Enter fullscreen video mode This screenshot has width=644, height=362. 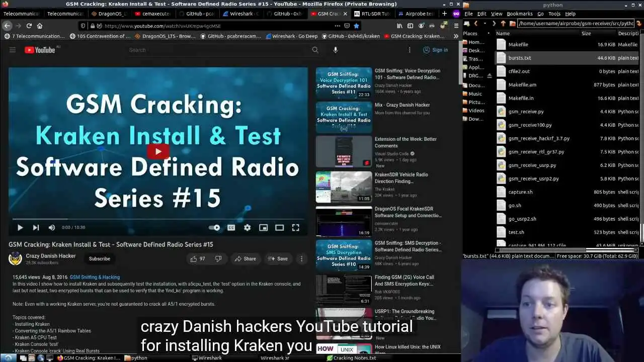pos(295,227)
